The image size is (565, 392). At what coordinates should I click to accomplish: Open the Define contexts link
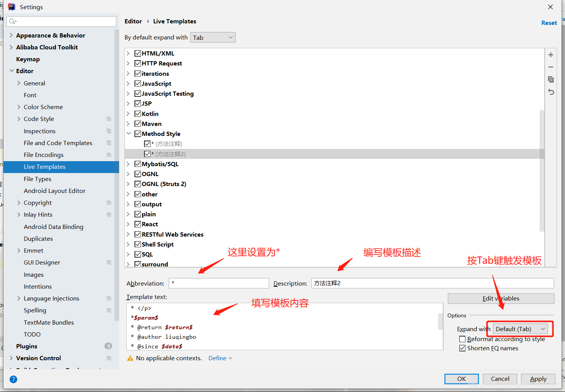coord(220,358)
